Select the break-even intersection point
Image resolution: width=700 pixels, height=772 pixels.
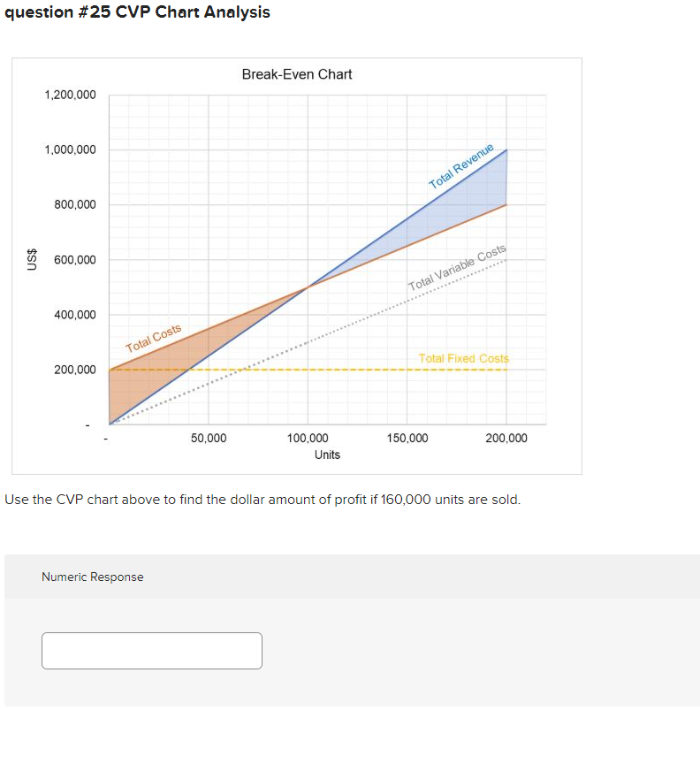pyautogui.click(x=308, y=287)
